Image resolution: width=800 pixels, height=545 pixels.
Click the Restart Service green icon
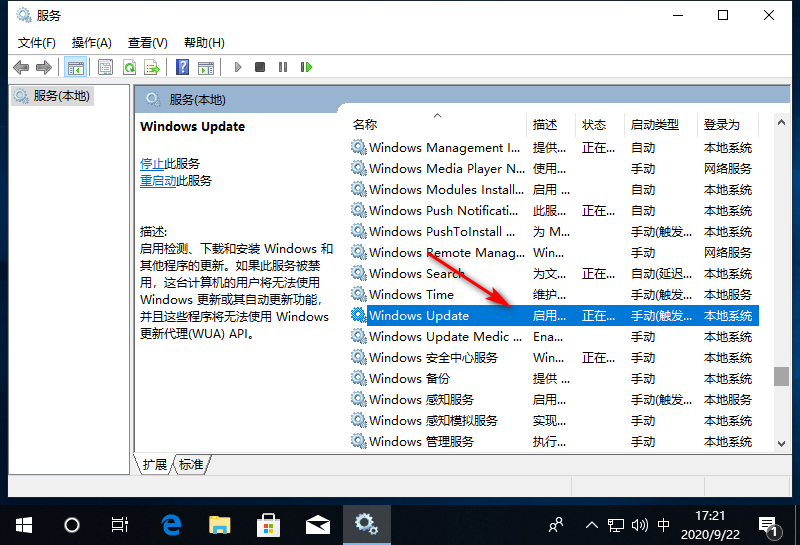tap(306, 67)
